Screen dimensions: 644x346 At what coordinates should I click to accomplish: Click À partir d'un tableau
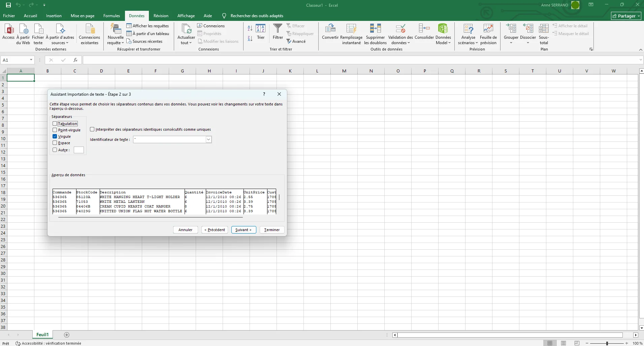tap(148, 34)
